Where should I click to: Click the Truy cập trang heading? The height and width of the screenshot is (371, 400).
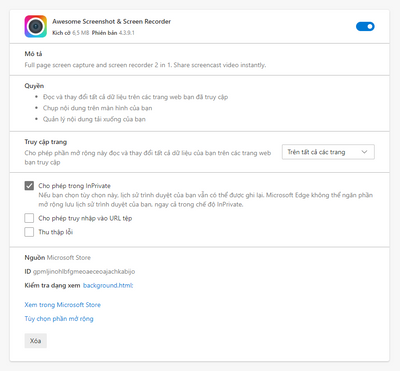(46, 142)
